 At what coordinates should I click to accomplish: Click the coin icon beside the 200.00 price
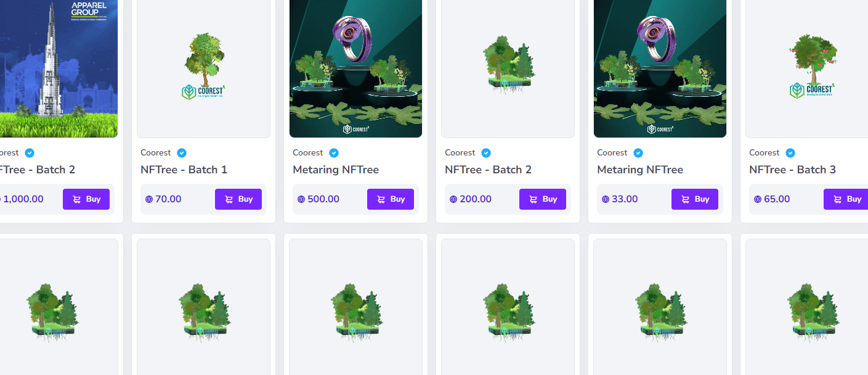[453, 199]
